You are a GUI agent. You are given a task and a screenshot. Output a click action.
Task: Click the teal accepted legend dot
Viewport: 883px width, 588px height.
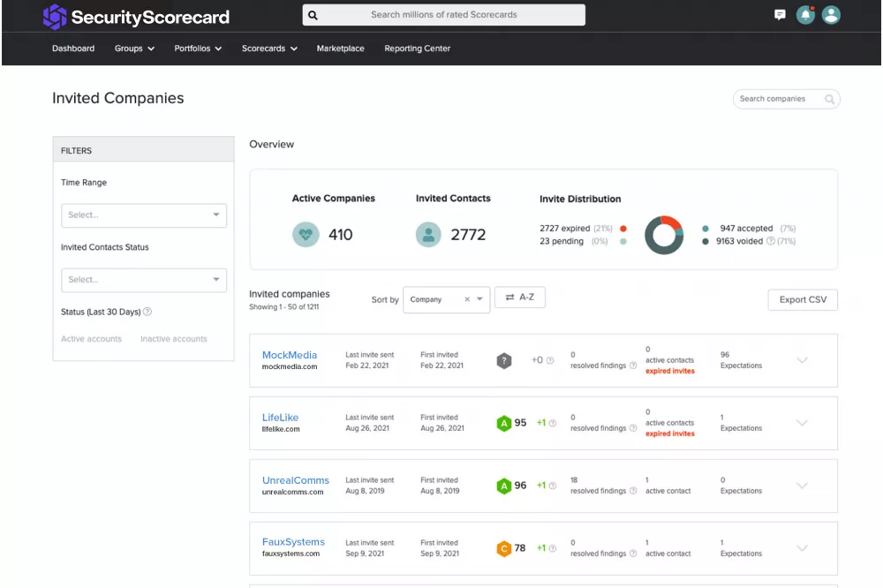705,229
